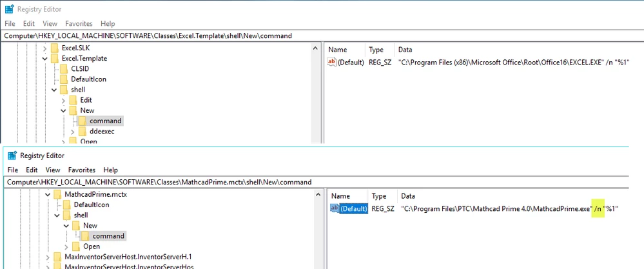Click Data column header in top window
This screenshot has width=644, height=269.
pos(405,50)
